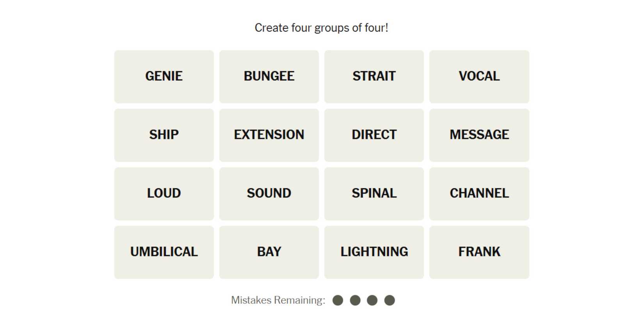Select the FRANK word tile
Screen dimensions: 644x322
click(x=479, y=252)
